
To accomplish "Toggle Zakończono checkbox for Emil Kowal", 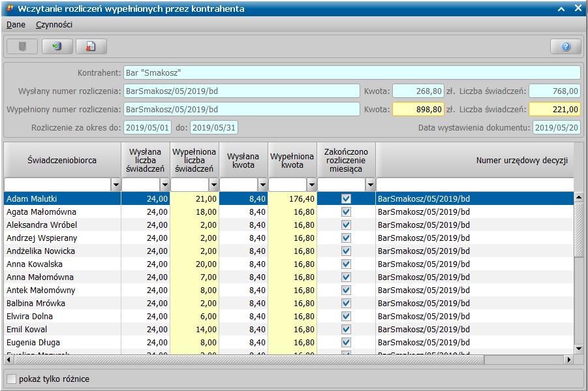I will pos(346,330).
